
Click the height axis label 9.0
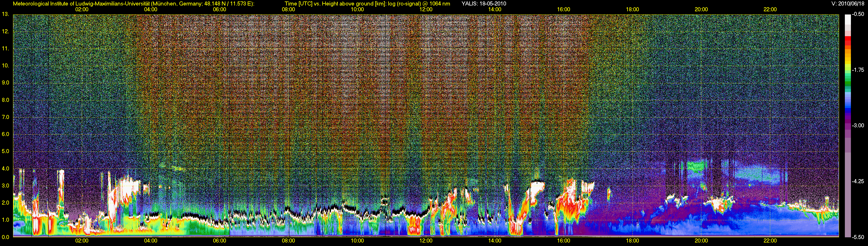[x=5, y=83]
